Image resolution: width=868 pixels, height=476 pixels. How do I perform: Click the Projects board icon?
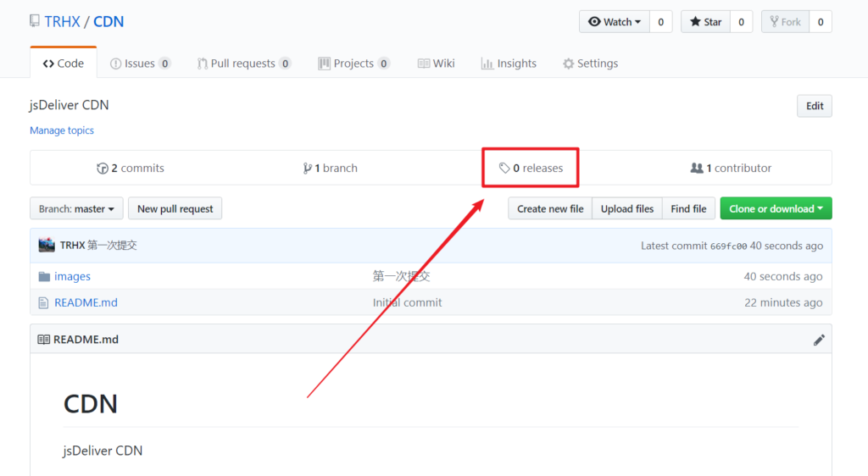pos(324,64)
